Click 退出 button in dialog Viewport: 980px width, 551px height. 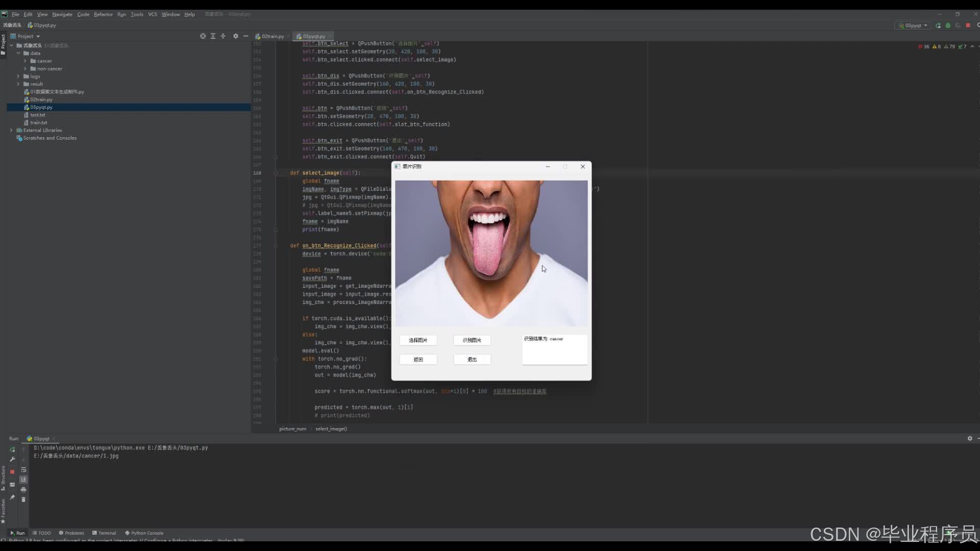[472, 360]
